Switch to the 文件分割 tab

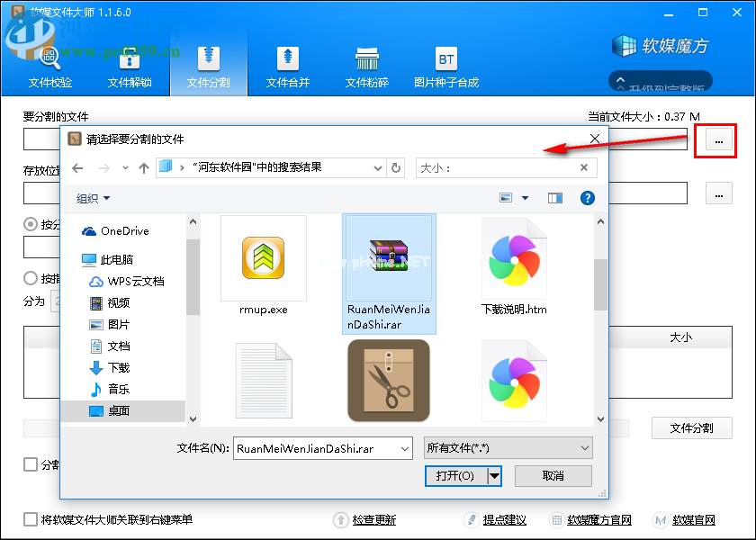click(208, 63)
